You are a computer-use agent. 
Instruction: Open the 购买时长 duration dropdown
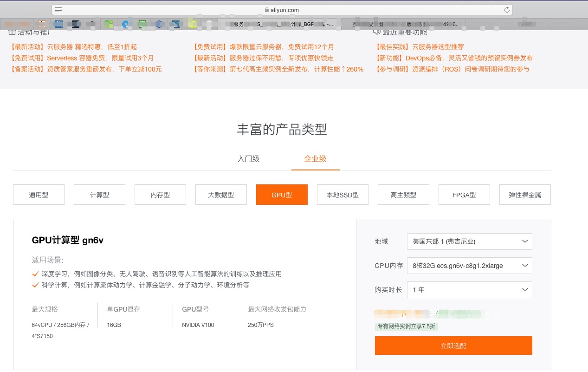click(469, 290)
